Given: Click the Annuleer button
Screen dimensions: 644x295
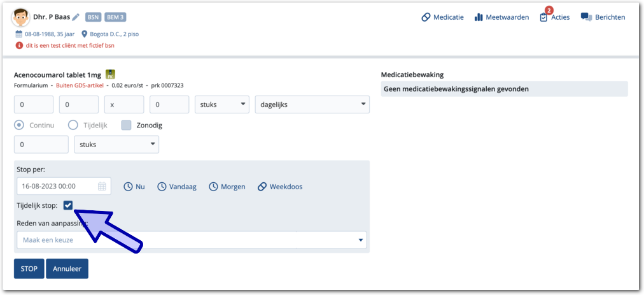Looking at the screenshot, I should [x=67, y=269].
